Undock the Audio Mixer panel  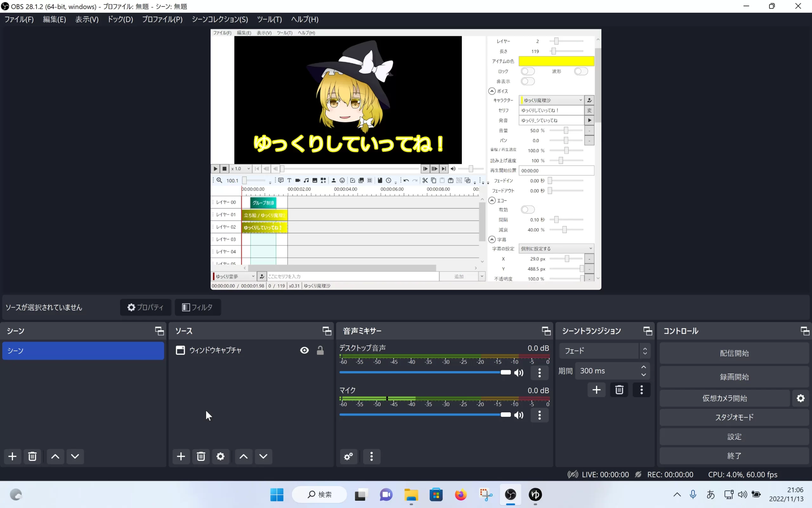(546, 331)
